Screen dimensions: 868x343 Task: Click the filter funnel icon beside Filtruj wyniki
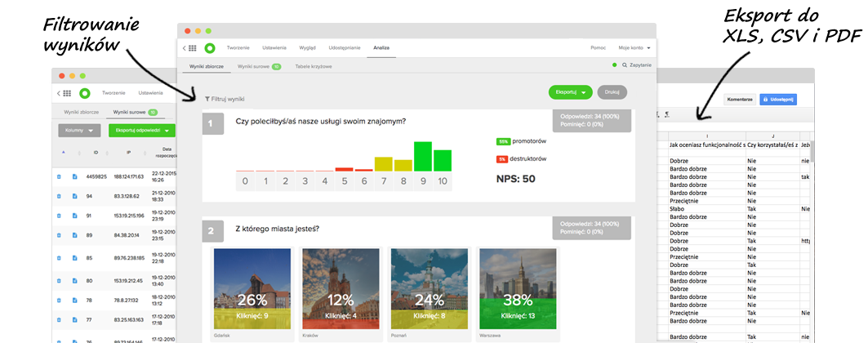pos(207,99)
